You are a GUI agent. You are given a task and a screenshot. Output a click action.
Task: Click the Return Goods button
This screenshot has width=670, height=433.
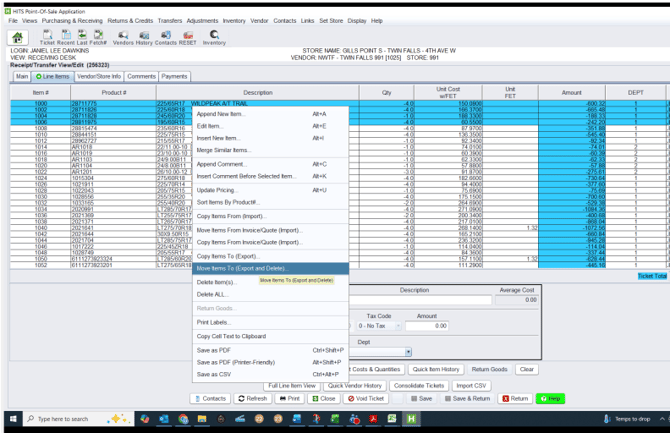click(x=489, y=369)
